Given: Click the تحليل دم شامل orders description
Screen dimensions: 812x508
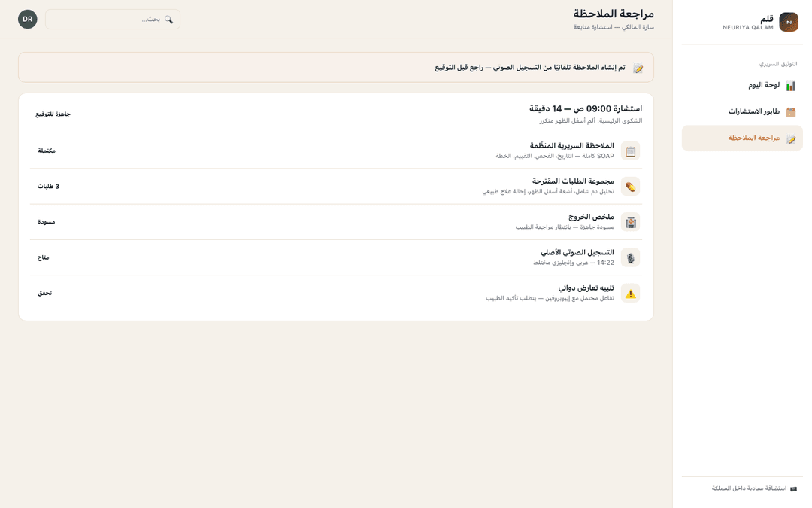Looking at the screenshot, I should [548, 191].
